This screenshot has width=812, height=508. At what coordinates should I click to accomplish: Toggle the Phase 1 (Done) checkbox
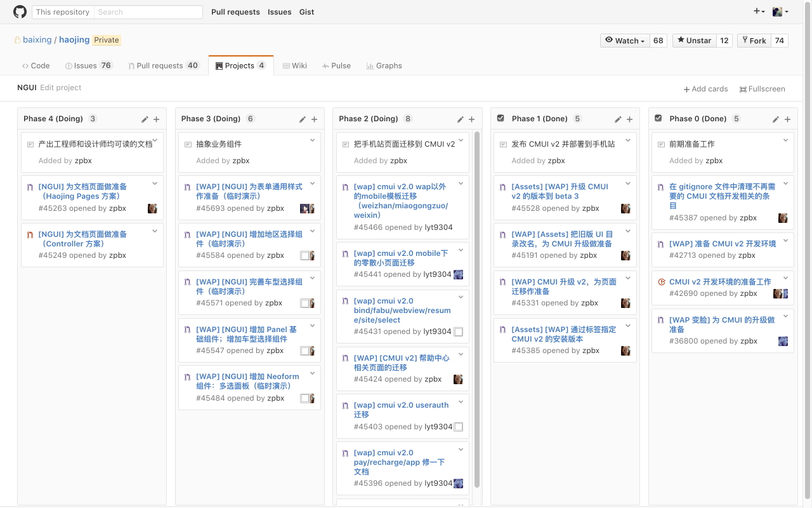click(501, 118)
